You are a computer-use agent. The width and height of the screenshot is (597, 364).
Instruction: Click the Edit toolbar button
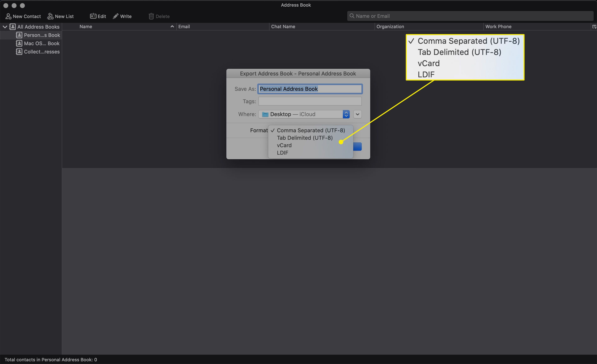(98, 16)
